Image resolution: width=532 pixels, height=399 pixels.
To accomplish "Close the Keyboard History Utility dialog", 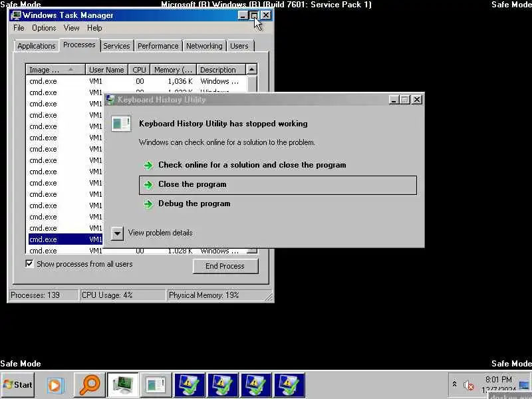I will (x=417, y=99).
